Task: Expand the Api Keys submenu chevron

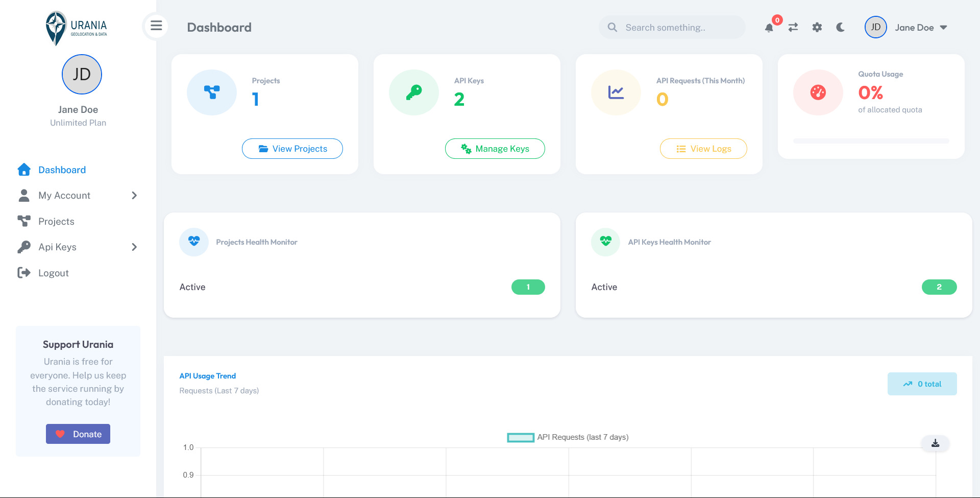Action: [x=134, y=247]
